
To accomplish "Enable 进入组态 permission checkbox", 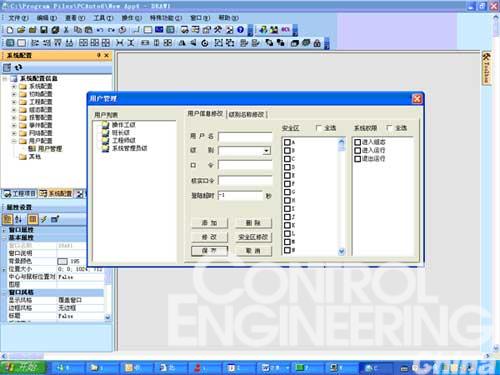I will 358,142.
